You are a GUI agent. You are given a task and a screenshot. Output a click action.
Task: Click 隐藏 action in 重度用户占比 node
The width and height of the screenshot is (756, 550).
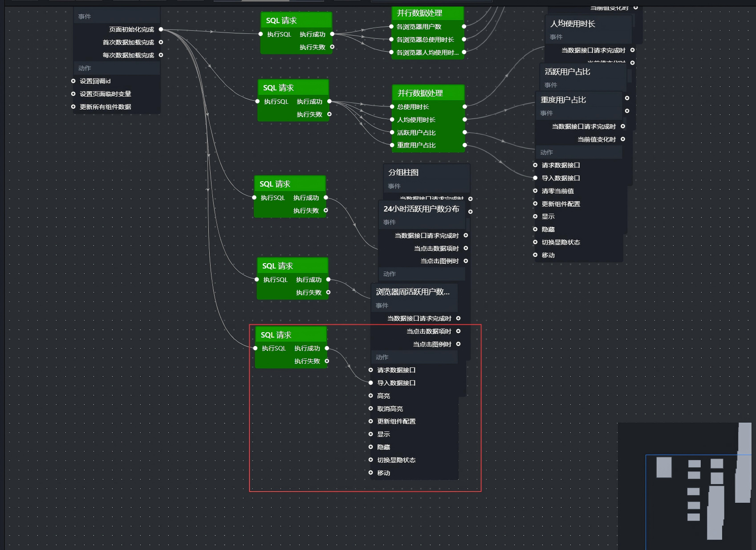548,229
